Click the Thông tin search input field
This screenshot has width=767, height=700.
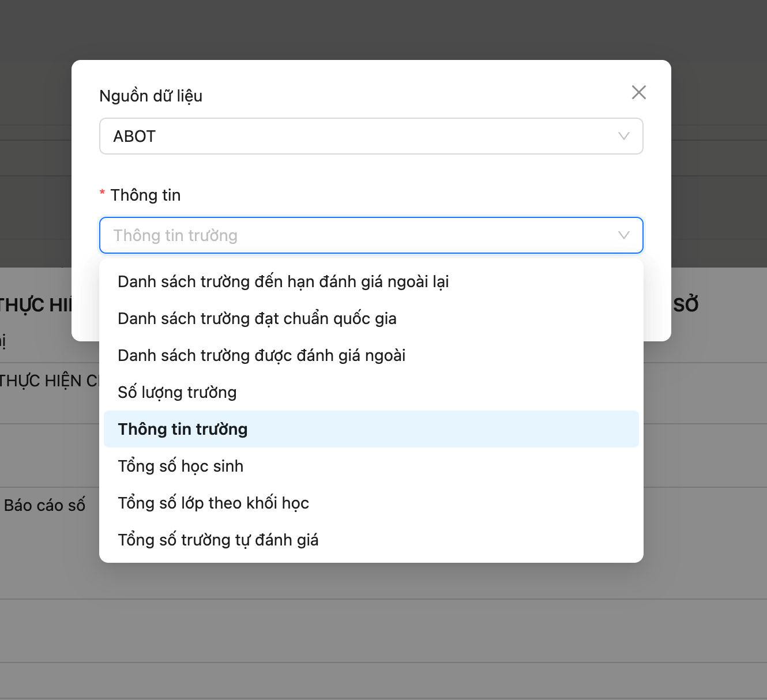pos(358,235)
